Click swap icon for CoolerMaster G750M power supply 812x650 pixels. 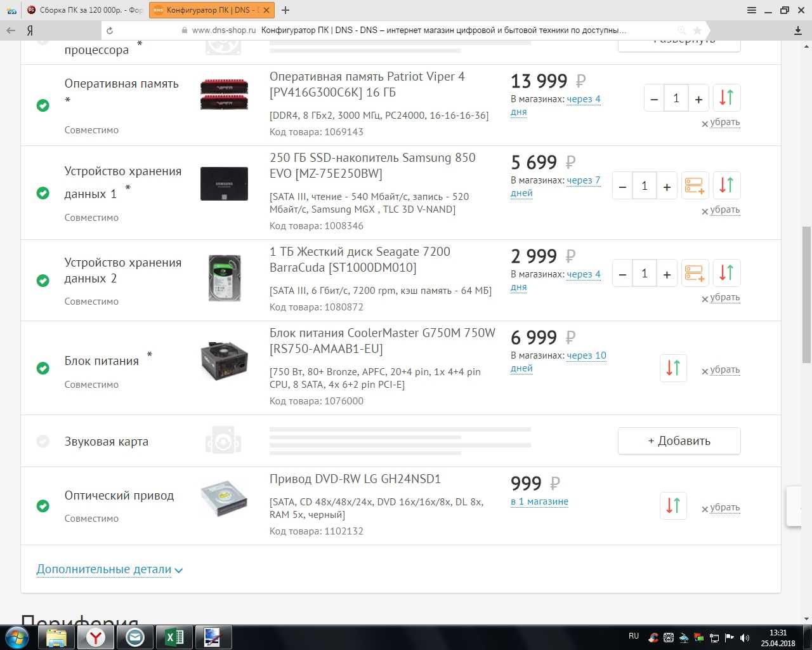pyautogui.click(x=673, y=368)
